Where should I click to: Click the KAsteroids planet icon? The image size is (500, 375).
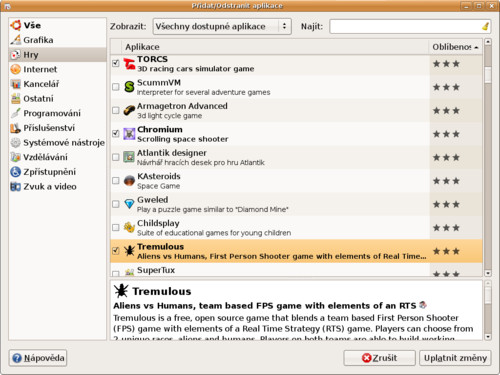tap(129, 181)
